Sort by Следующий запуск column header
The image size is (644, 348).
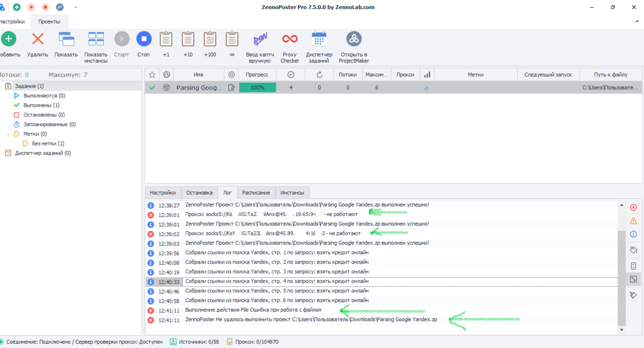tap(548, 75)
